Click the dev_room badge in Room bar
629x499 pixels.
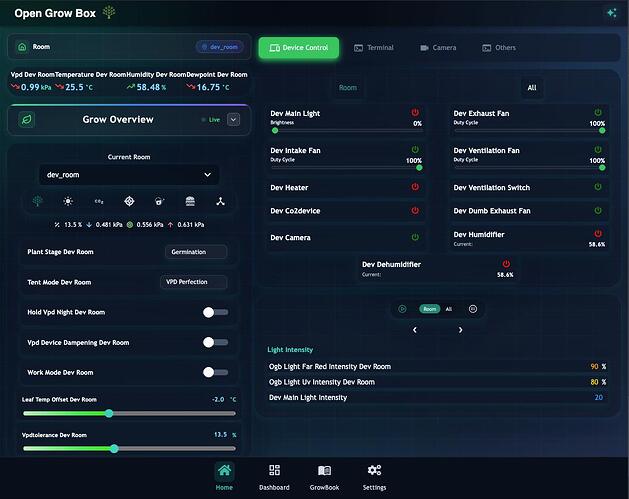pos(220,47)
